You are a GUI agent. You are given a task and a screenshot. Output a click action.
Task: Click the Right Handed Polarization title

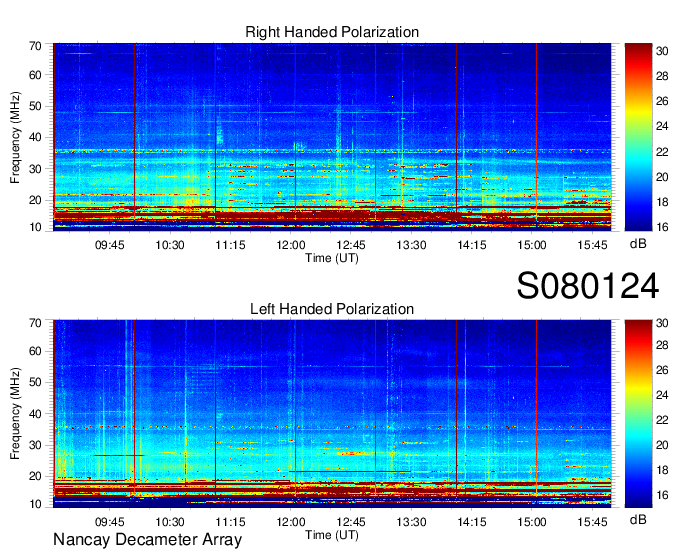pyautogui.click(x=332, y=32)
